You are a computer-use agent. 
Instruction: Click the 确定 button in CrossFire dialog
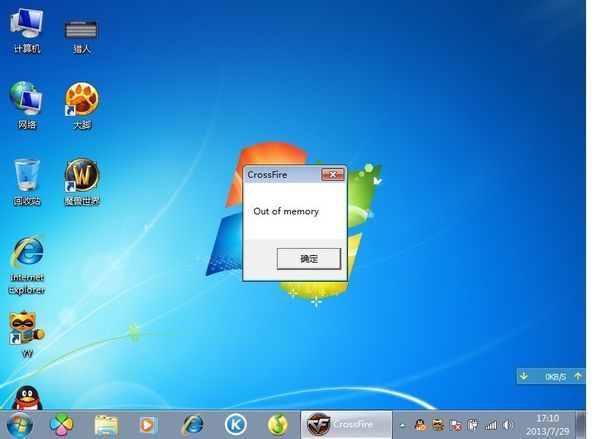pyautogui.click(x=308, y=259)
